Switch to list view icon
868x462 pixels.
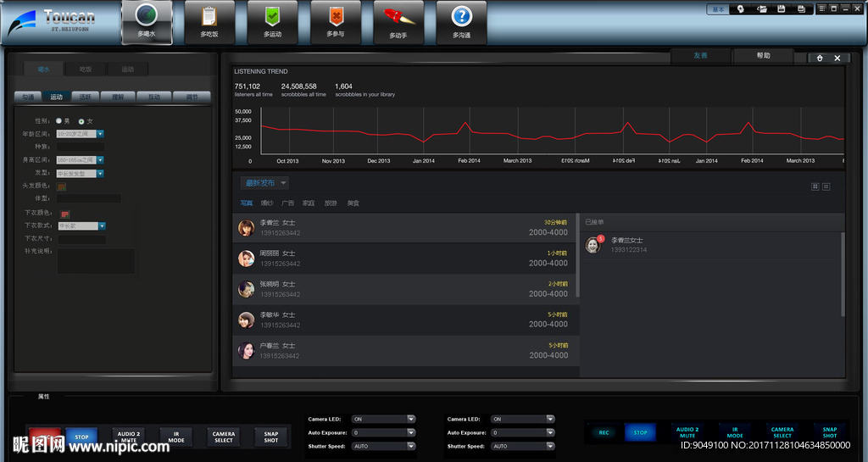[826, 187]
